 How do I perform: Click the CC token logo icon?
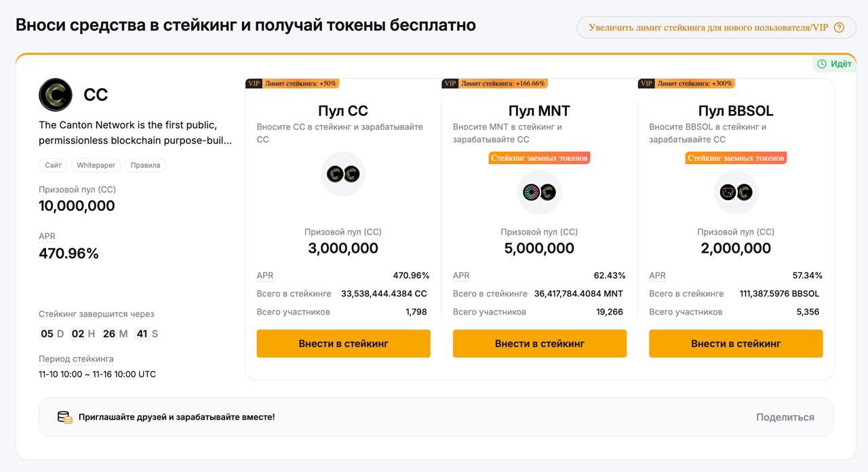[55, 94]
